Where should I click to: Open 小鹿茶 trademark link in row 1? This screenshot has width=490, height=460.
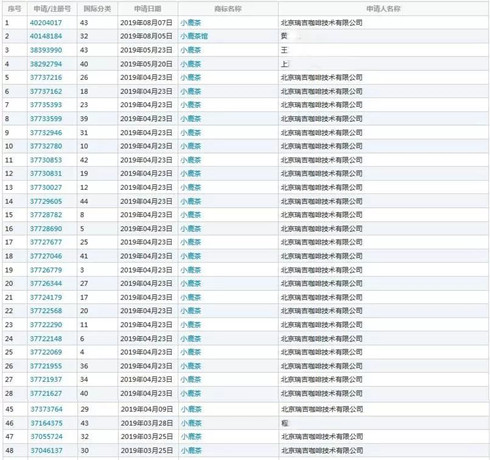[x=191, y=23]
